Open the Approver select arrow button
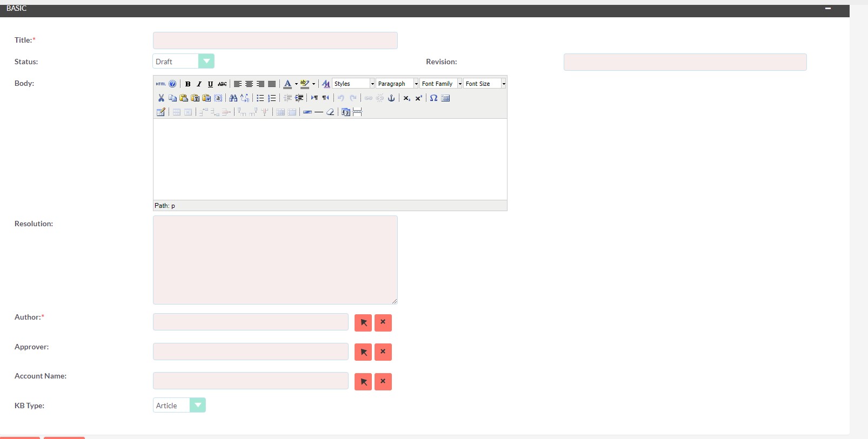868x439 pixels. pos(363,352)
